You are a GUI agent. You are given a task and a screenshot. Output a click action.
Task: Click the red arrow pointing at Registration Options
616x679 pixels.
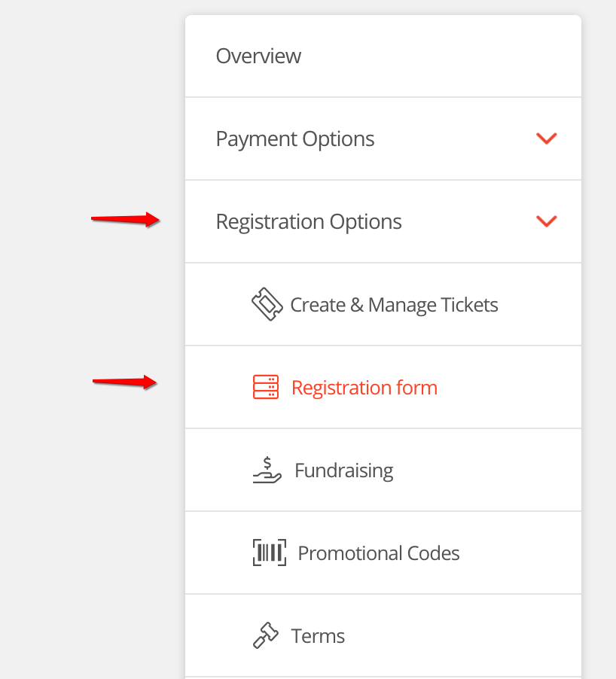click(x=125, y=220)
